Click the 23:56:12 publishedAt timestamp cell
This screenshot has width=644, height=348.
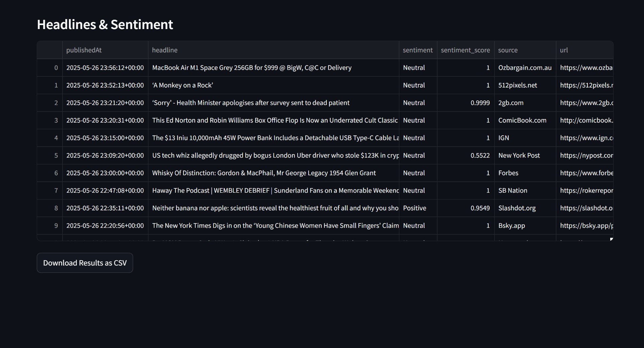105,68
